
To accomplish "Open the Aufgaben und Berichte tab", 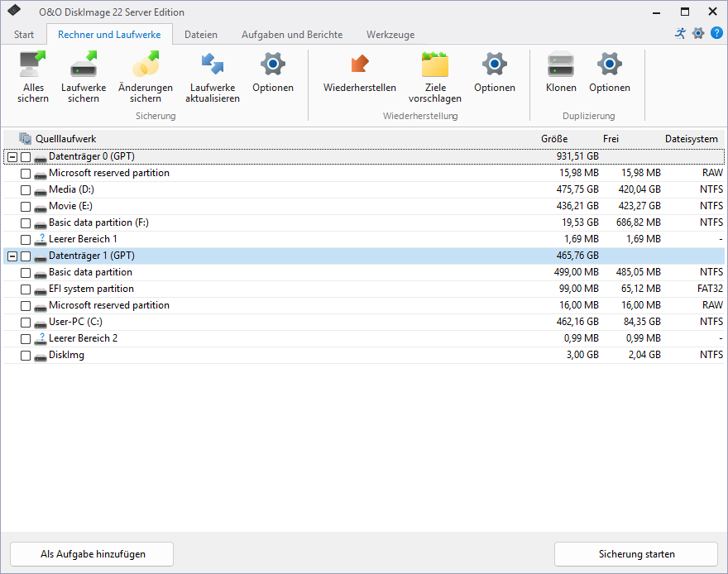I will click(x=292, y=35).
